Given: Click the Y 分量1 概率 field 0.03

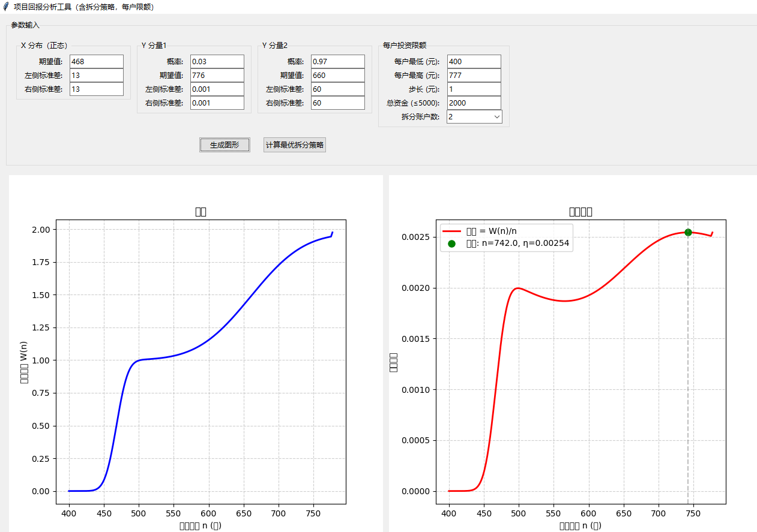Looking at the screenshot, I should 217,62.
